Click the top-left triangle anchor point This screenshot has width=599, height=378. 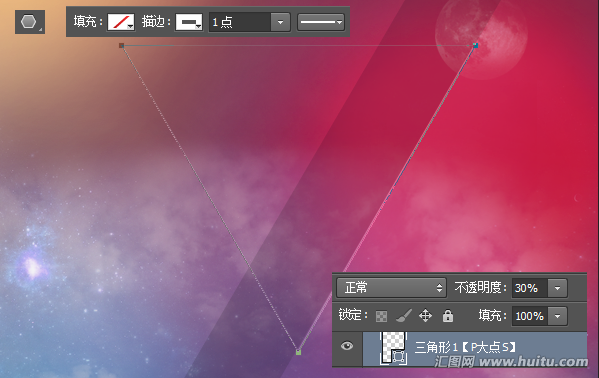[121, 45]
